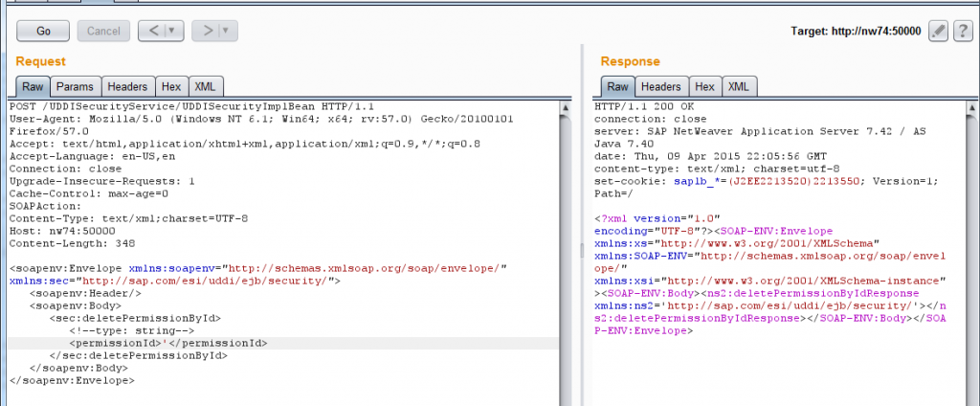This screenshot has height=406, width=980.
Task: Click the <sec:deletePermissionById> opening tag
Action: [x=135, y=319]
